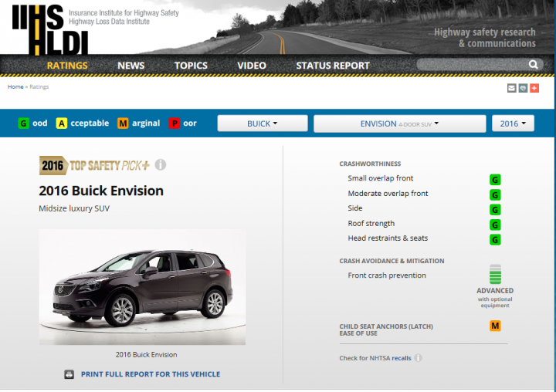
Task: Click the Small overlap front G rating
Action: (x=495, y=180)
